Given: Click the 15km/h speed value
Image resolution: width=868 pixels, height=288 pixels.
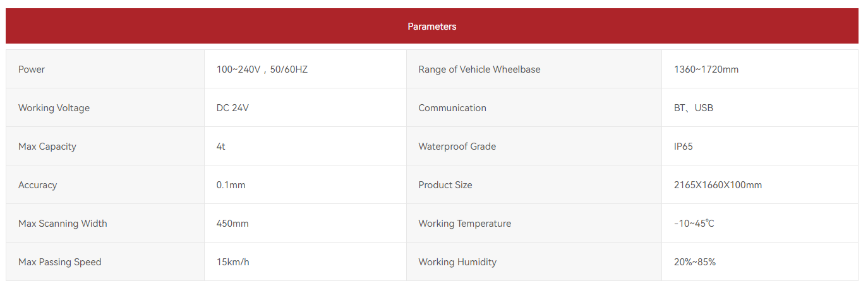Looking at the screenshot, I should click(x=232, y=262).
